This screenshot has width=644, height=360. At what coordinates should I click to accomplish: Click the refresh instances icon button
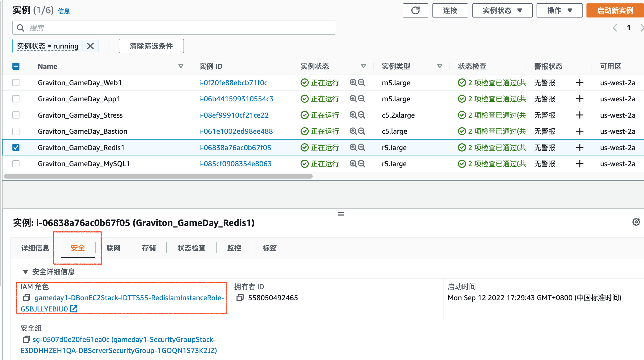coord(415,11)
